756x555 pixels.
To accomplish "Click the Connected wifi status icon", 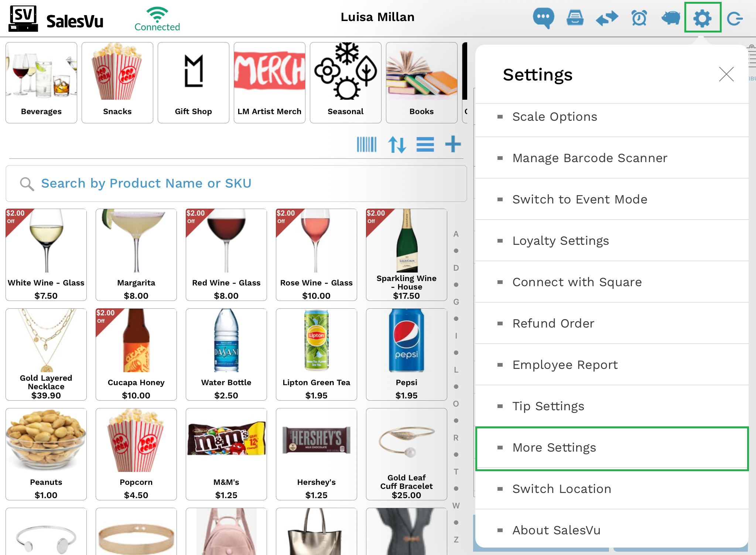I will tap(157, 19).
